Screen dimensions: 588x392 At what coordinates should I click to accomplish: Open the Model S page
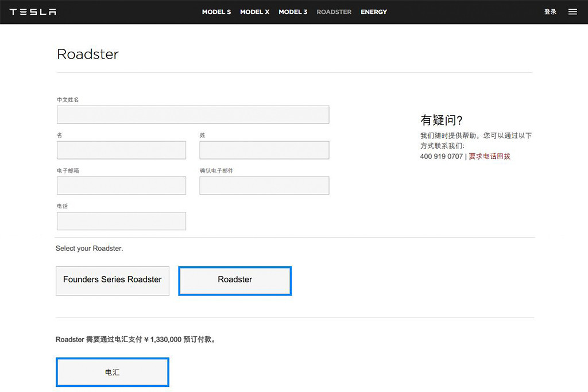pyautogui.click(x=216, y=12)
